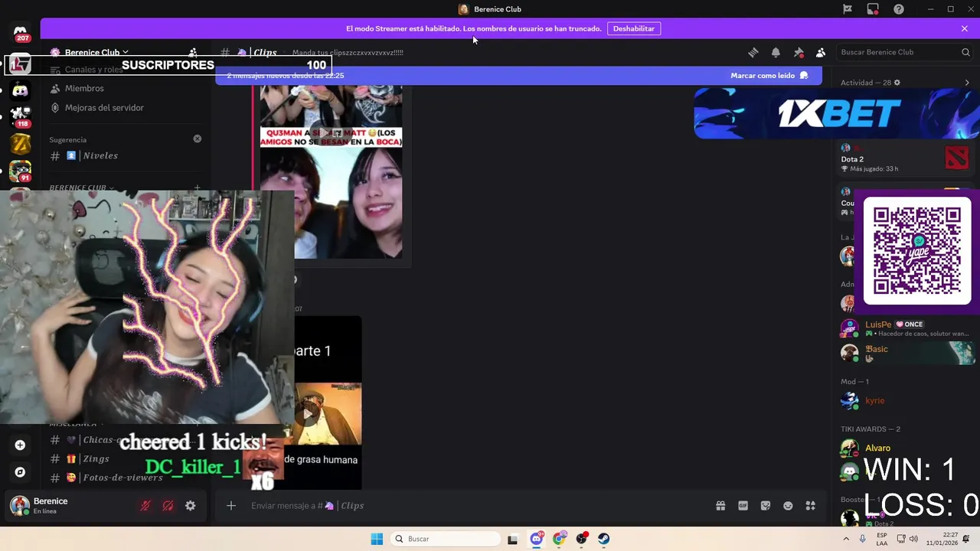Image resolution: width=980 pixels, height=551 pixels.
Task: Open sticker picker icon
Action: point(766,506)
